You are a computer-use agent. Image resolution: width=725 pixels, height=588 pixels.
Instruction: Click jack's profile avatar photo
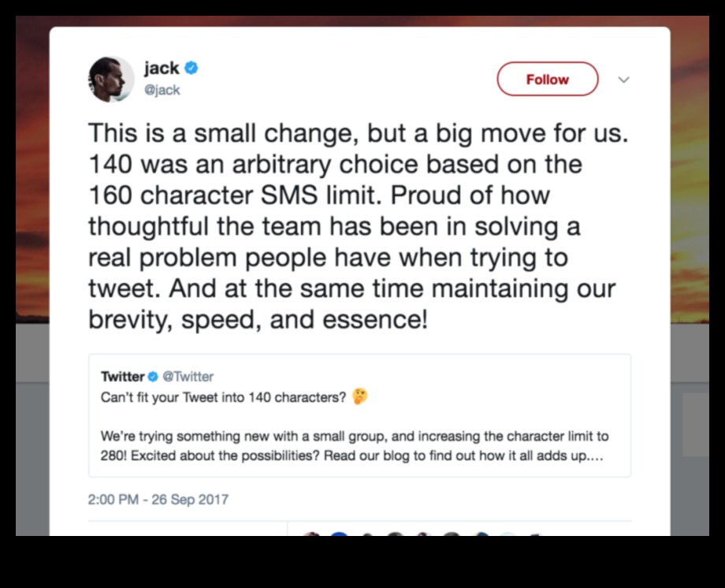(x=110, y=80)
